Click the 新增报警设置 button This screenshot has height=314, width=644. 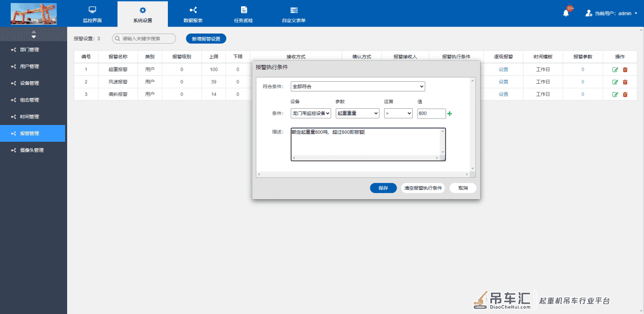pos(206,39)
